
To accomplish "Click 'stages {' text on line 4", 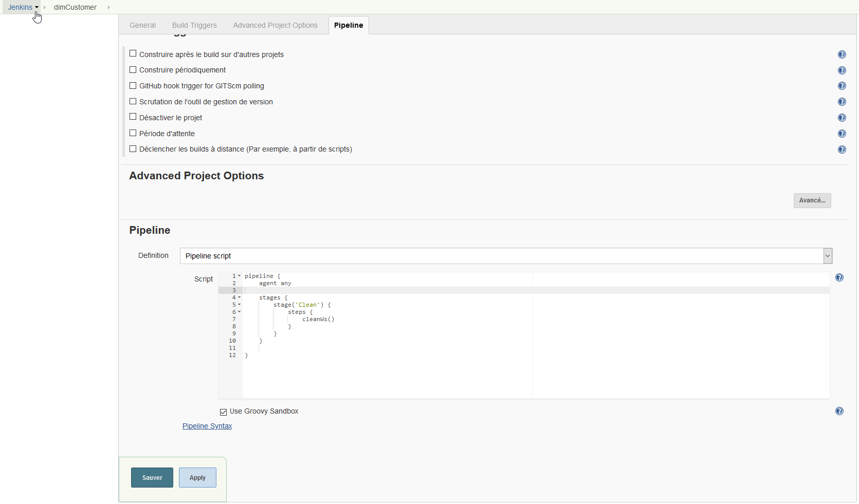I will (x=273, y=297).
